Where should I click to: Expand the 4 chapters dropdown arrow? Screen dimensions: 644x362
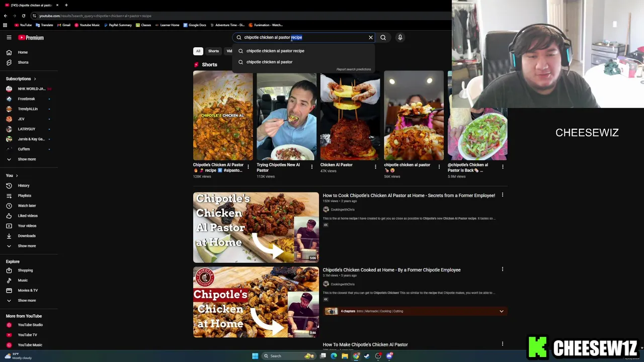(x=501, y=311)
